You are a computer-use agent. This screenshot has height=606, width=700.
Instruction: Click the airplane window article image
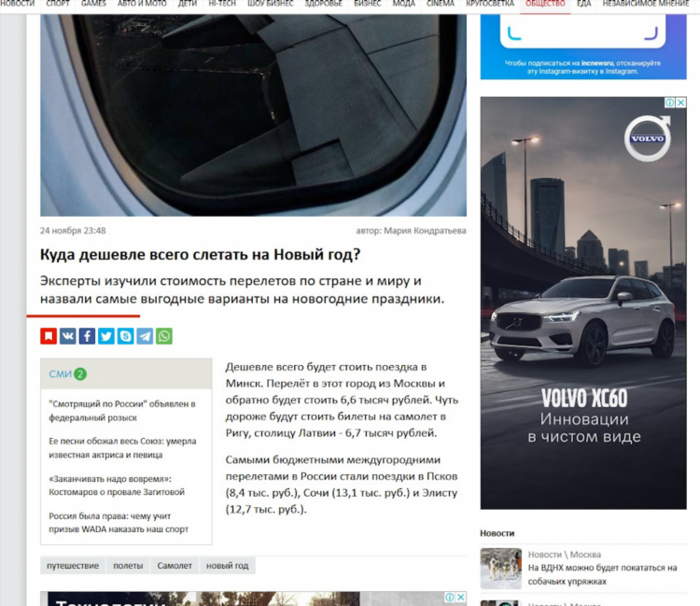[253, 115]
